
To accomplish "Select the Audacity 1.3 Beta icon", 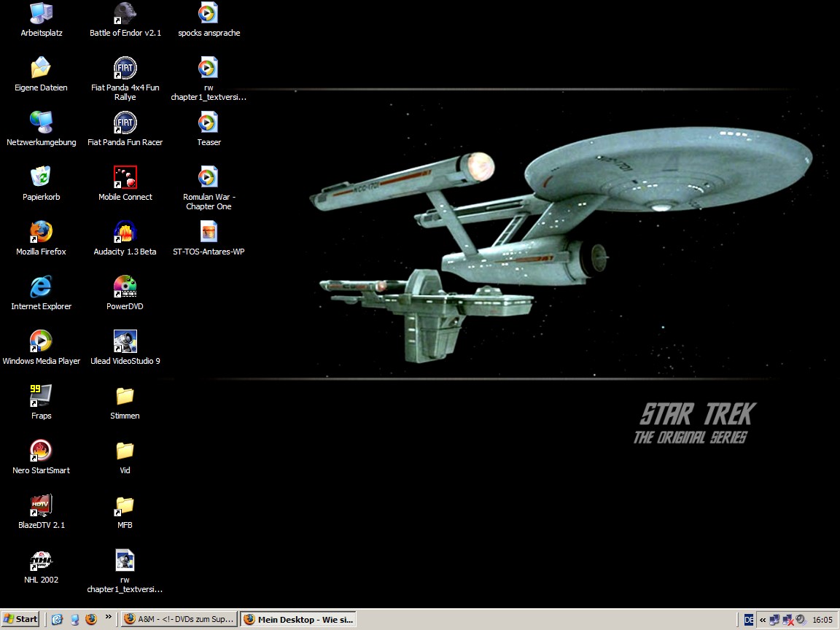I will click(125, 233).
